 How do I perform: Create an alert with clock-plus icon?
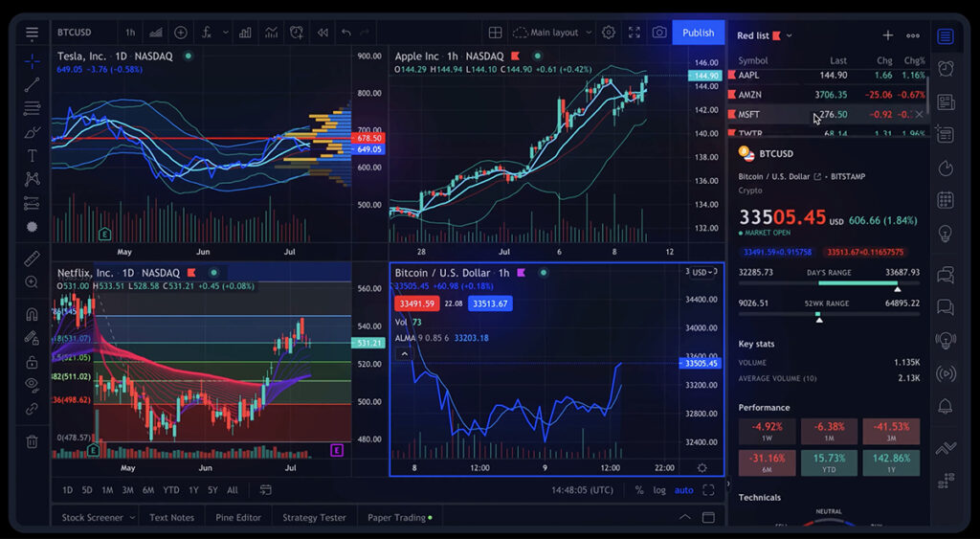tap(297, 33)
